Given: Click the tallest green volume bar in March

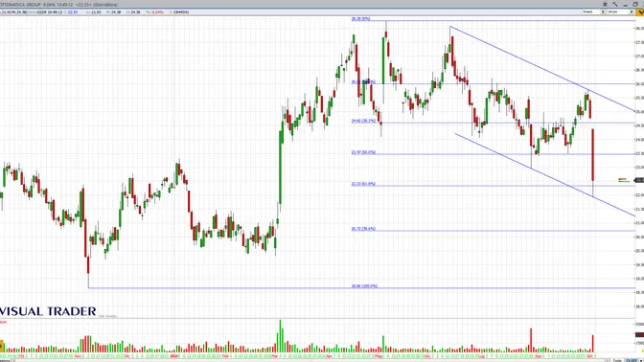Looking at the screenshot, I should click(281, 336).
